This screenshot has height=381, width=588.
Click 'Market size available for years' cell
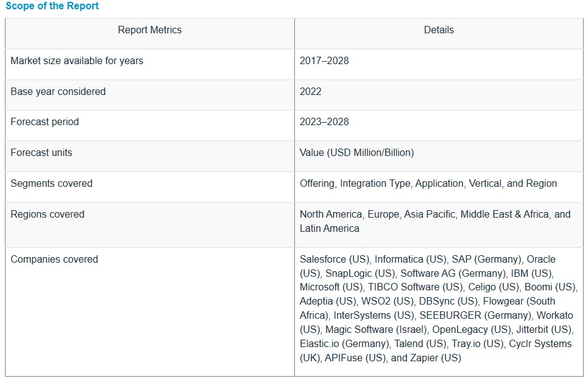tap(77, 60)
